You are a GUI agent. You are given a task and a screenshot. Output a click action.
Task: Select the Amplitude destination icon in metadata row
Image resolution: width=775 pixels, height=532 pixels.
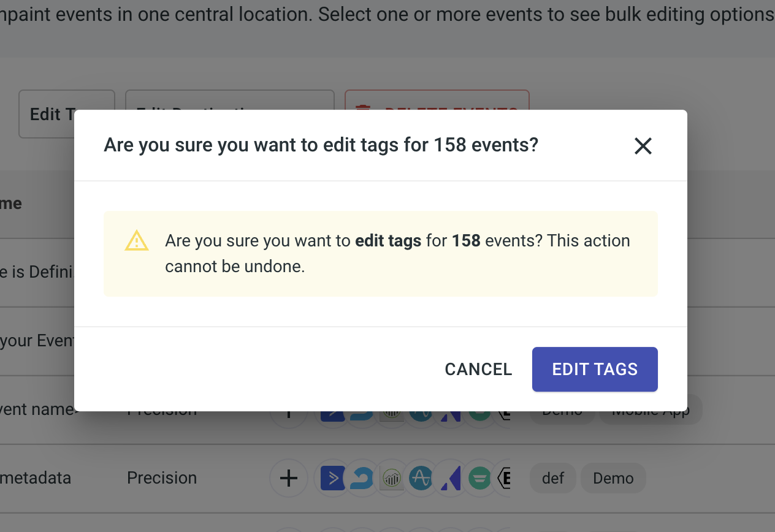click(x=421, y=478)
